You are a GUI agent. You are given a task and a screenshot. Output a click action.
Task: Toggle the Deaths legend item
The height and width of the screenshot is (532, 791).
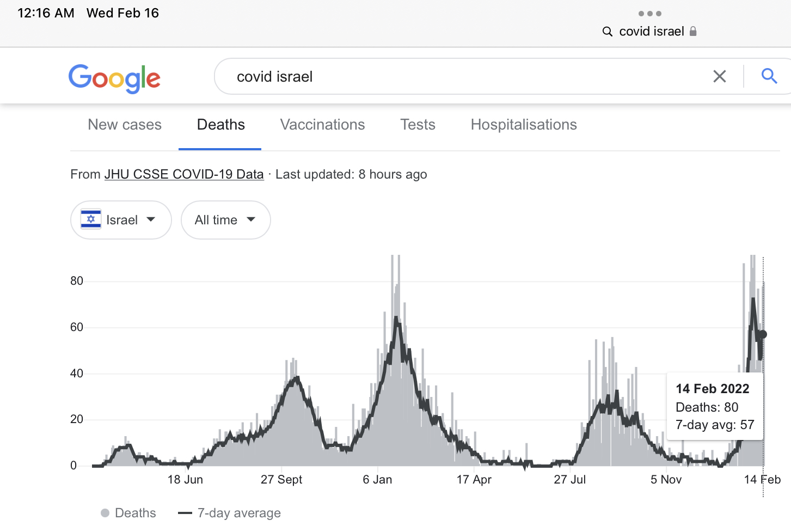[x=129, y=513]
